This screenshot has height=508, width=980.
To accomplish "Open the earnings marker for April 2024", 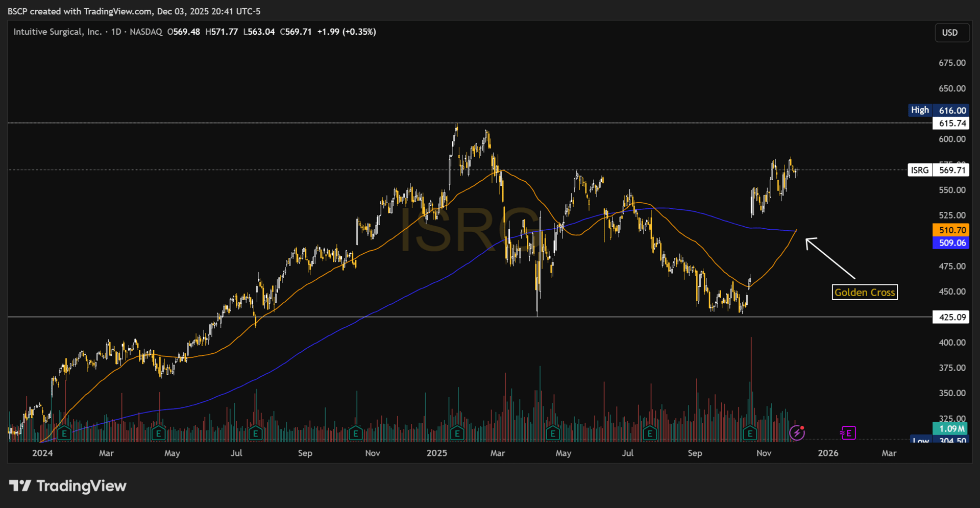I will pyautogui.click(x=159, y=433).
